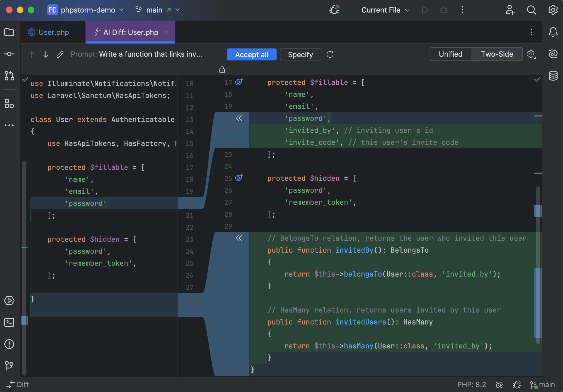563x392 pixels.
Task: Open the Problems tool window
Action: click(9, 344)
